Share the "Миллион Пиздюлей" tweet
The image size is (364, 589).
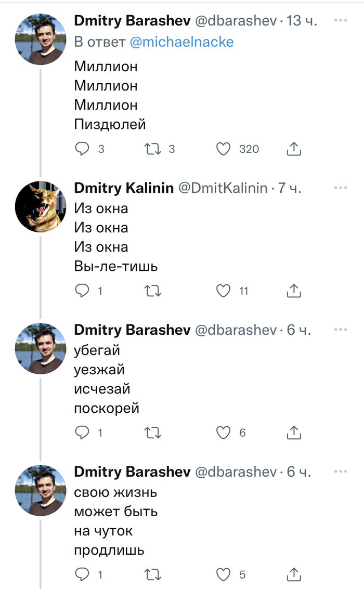[294, 149]
